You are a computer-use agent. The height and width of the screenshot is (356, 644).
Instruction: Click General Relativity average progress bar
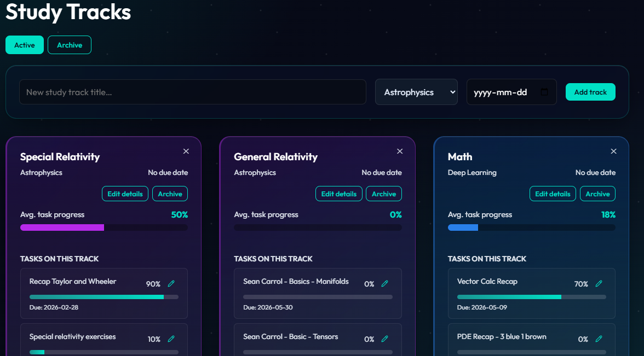pyautogui.click(x=318, y=227)
